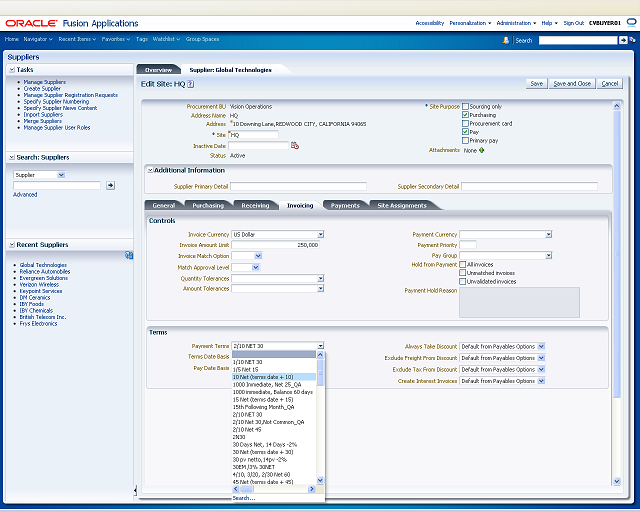Open the Administration menu
Viewport: 640px width, 512px height.
click(516, 23)
